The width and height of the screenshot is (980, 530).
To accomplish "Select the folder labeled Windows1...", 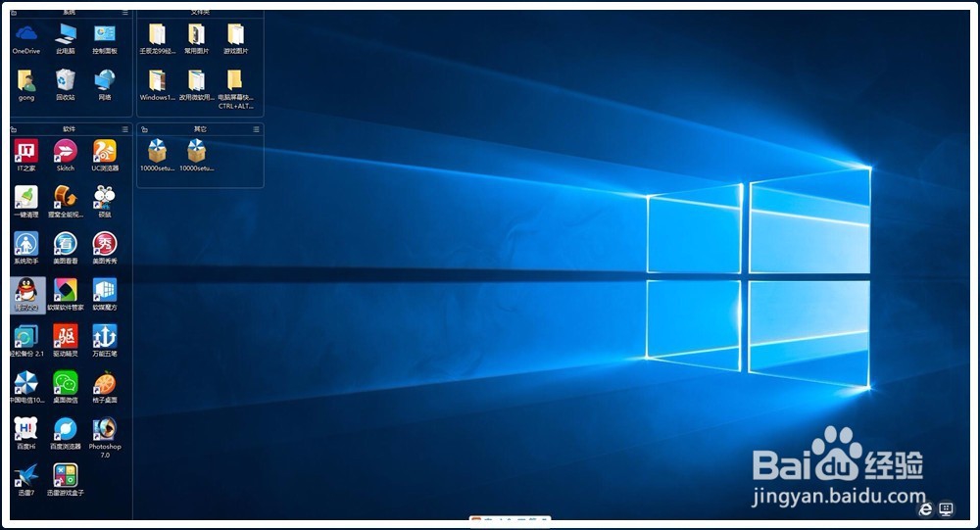I will coord(157,85).
